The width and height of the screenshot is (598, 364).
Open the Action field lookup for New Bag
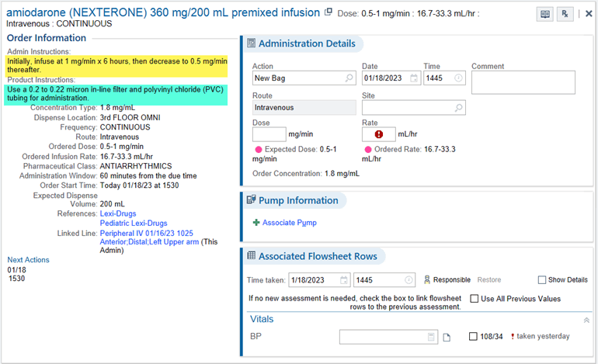(x=349, y=78)
